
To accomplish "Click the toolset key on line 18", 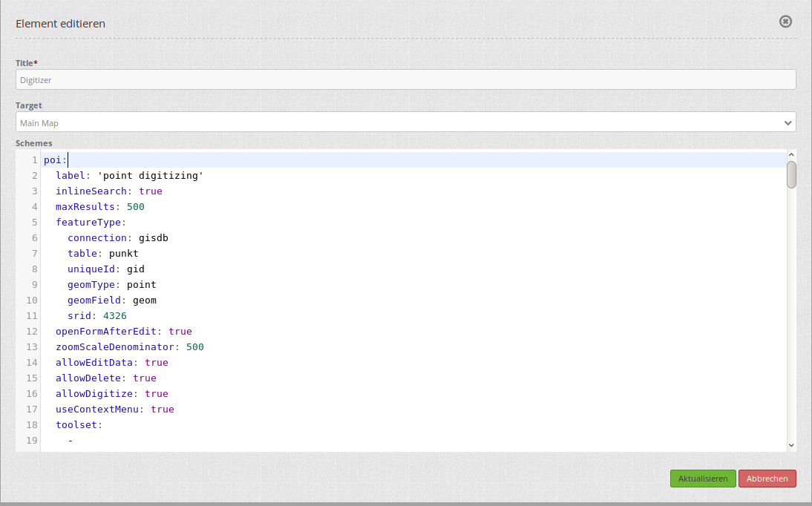I will pyautogui.click(x=76, y=425).
